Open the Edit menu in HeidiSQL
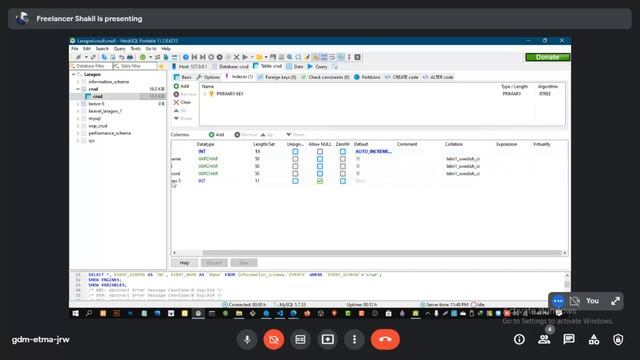Screen dimensions: 640x360 click(x=87, y=49)
